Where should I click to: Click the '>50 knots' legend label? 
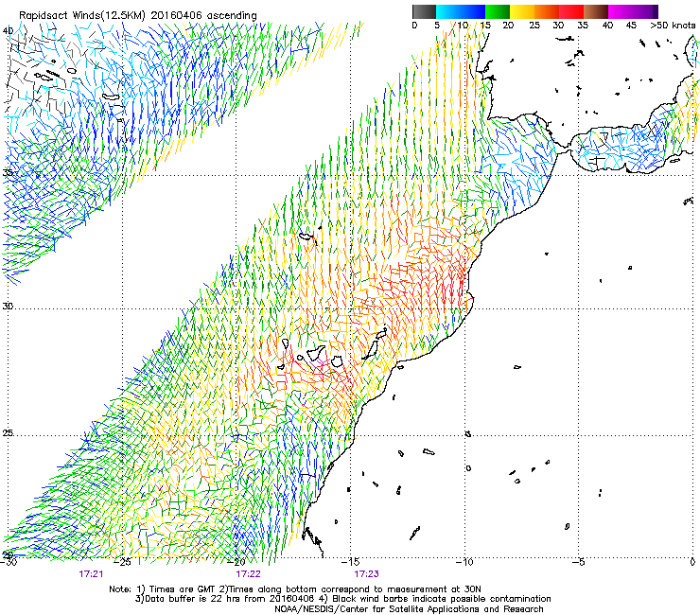[x=673, y=26]
